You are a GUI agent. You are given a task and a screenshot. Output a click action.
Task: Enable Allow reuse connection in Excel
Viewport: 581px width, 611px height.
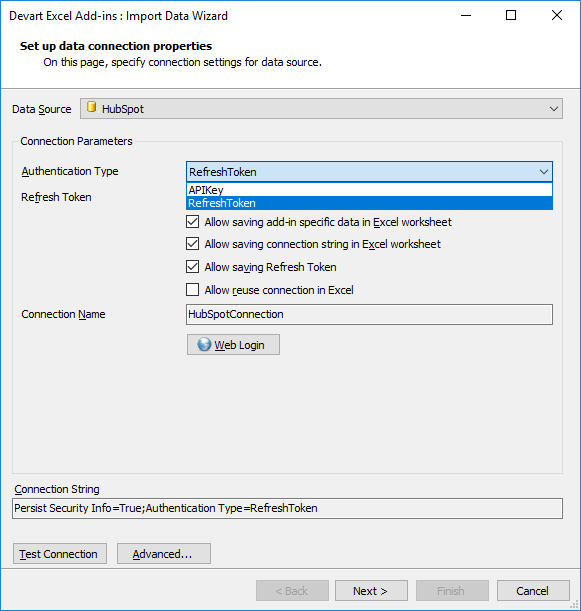[192, 290]
